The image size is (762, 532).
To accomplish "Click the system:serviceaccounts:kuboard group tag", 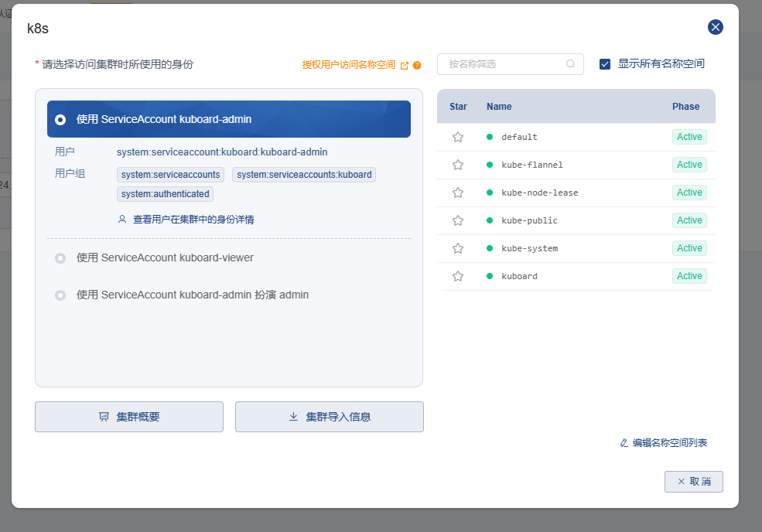I will click(304, 175).
